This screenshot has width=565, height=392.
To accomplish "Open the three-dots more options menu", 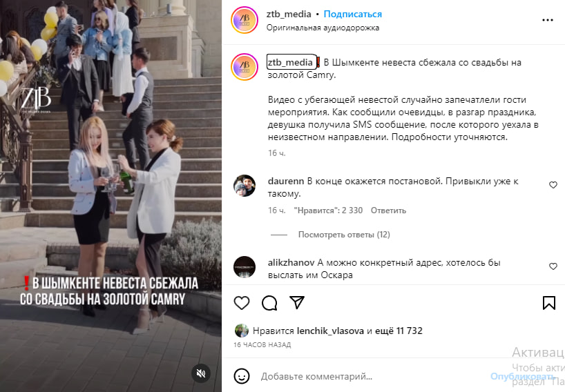I will (547, 20).
